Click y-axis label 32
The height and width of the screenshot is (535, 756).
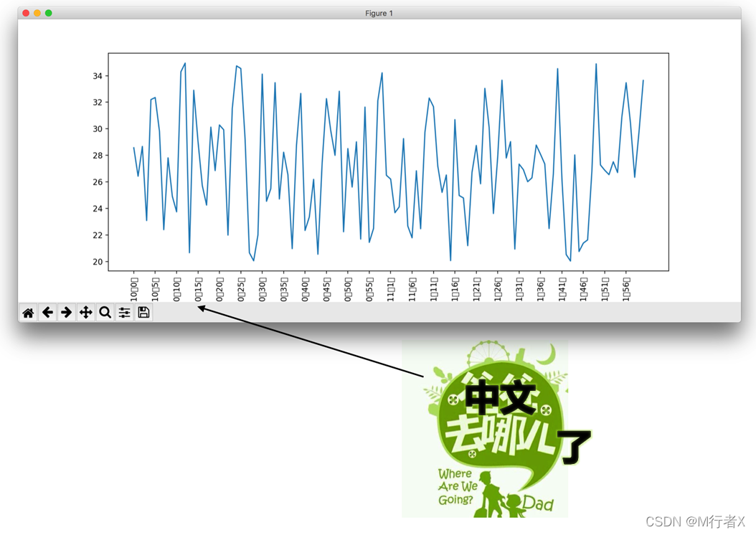pos(98,102)
